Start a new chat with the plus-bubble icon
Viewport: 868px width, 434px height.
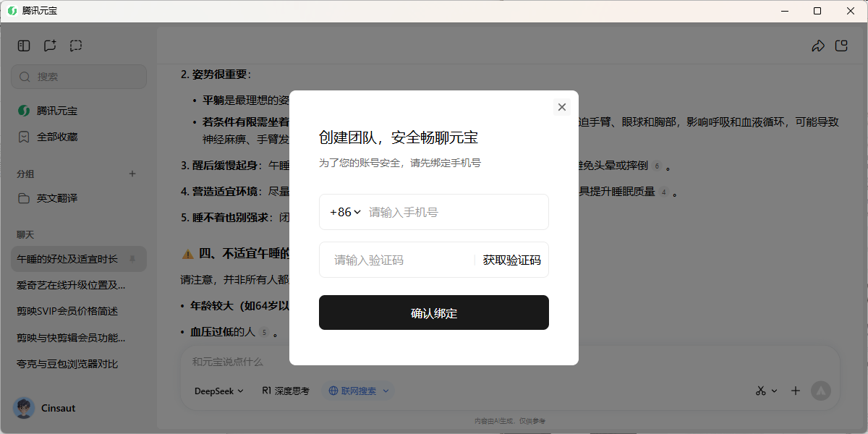[x=50, y=46]
